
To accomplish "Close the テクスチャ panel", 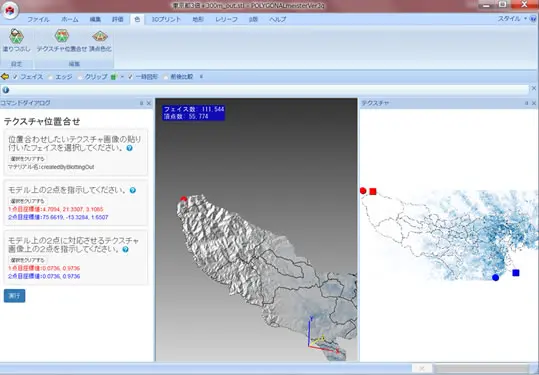I will pos(534,103).
